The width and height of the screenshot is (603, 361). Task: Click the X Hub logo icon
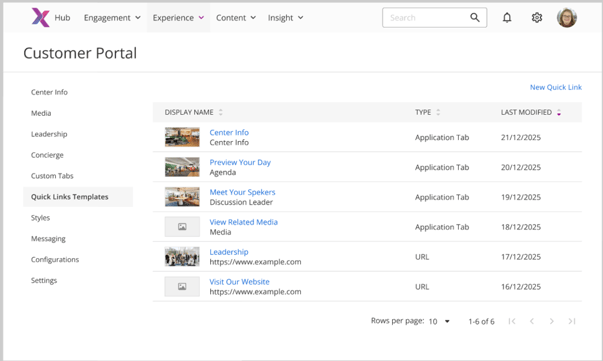tap(40, 18)
